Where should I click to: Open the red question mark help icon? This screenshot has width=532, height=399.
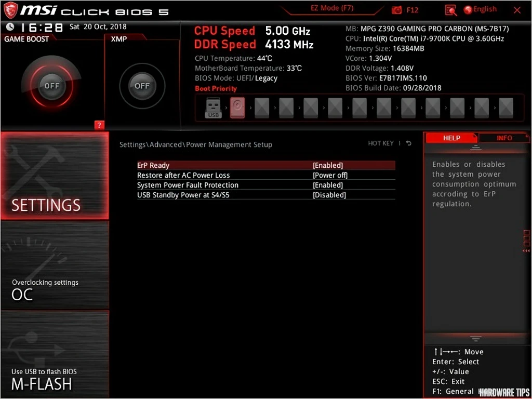coord(99,125)
